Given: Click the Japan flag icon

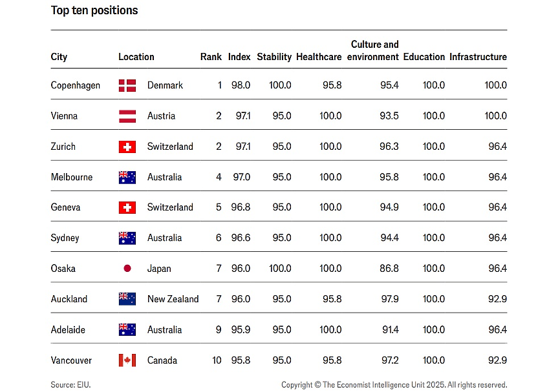Looking at the screenshot, I should [127, 268].
